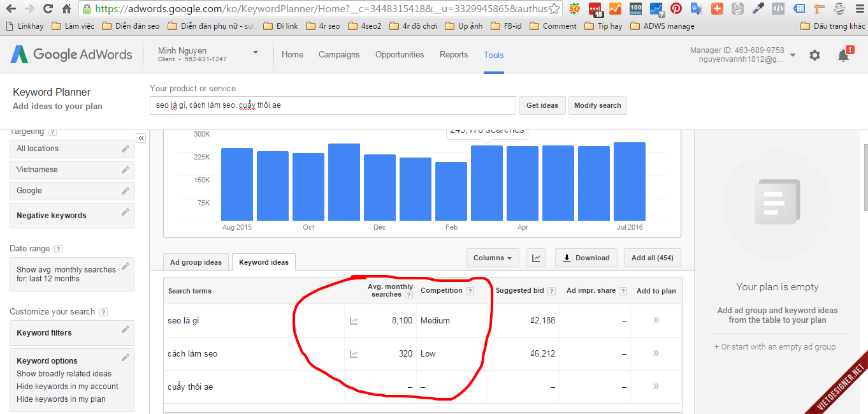The image size is (868, 414).
Task: Expand the manager account email dropdown
Action: (x=793, y=55)
